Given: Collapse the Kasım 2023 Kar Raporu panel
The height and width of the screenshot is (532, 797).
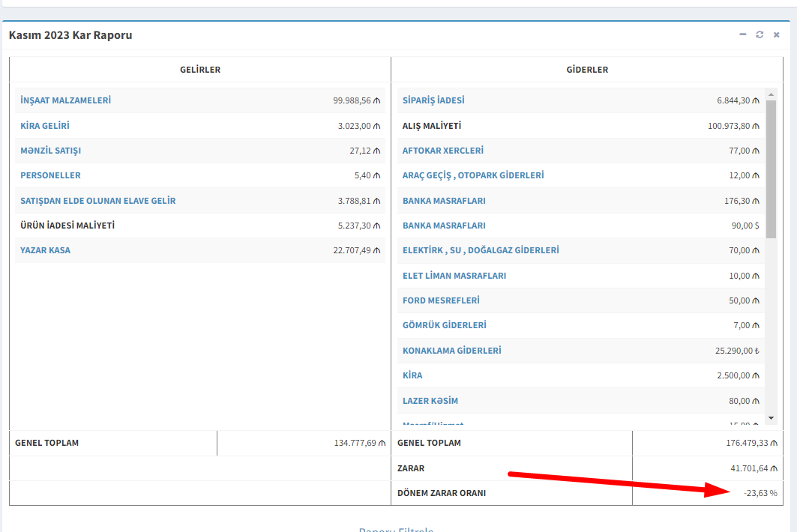Looking at the screenshot, I should coord(742,34).
